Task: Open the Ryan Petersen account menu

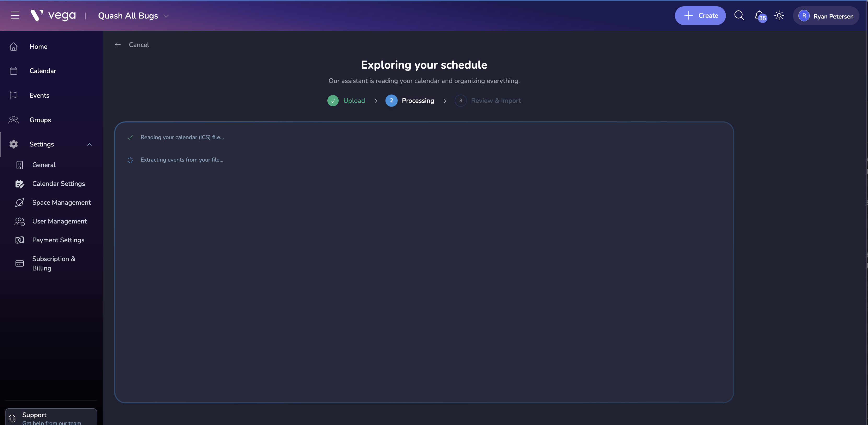Action: (826, 16)
